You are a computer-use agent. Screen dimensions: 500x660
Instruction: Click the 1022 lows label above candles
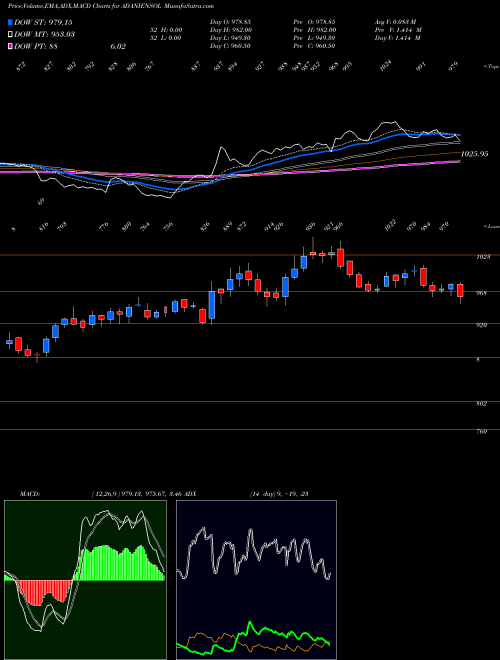pos(391,226)
